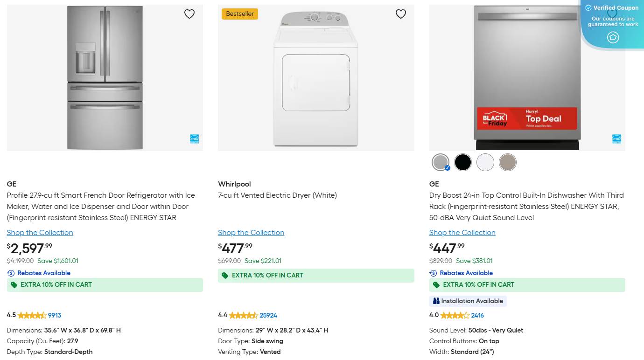Screen dimensions: 644x360
Task: Favorite the Whirlpool dryer with heart icon
Action: pyautogui.click(x=401, y=14)
